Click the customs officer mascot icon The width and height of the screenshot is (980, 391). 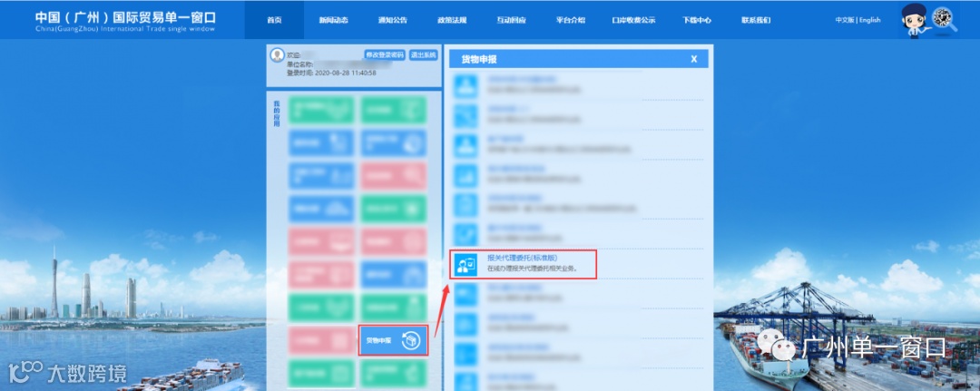[915, 21]
